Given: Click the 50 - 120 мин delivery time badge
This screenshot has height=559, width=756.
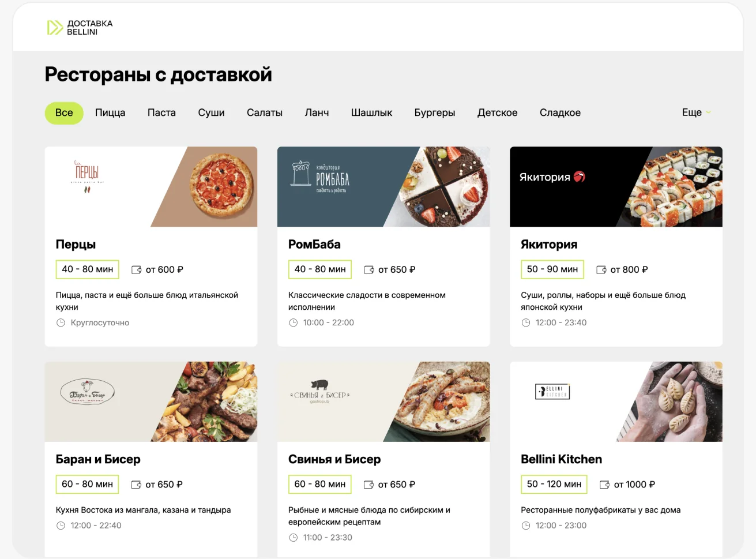Looking at the screenshot, I should click(x=554, y=484).
